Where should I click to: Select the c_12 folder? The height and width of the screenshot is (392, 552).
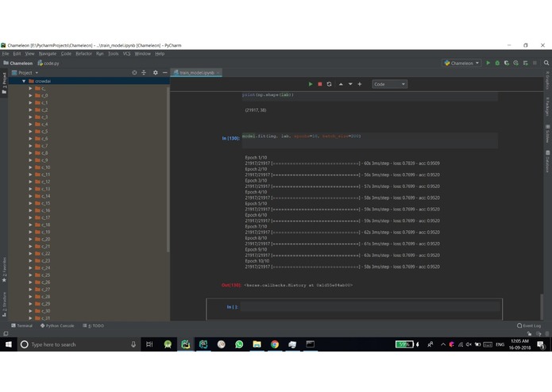(x=43, y=182)
